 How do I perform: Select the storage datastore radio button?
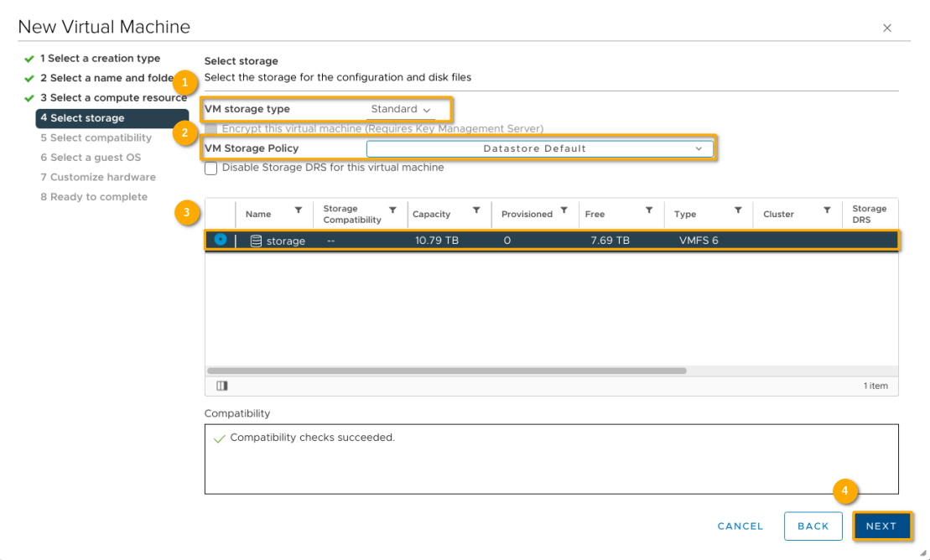tap(221, 240)
